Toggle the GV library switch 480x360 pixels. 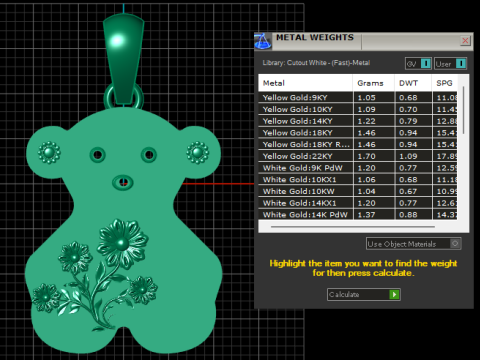pos(418,63)
